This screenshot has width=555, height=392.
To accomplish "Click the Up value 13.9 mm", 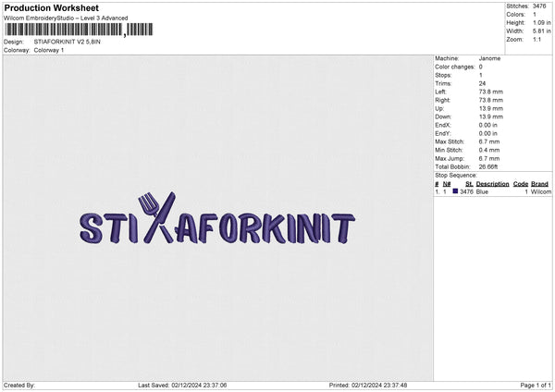I will [x=491, y=108].
